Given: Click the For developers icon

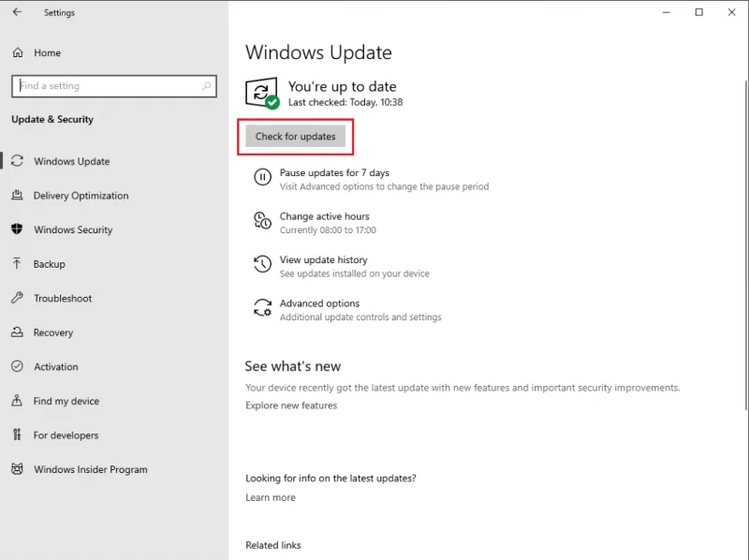Looking at the screenshot, I should tap(17, 435).
